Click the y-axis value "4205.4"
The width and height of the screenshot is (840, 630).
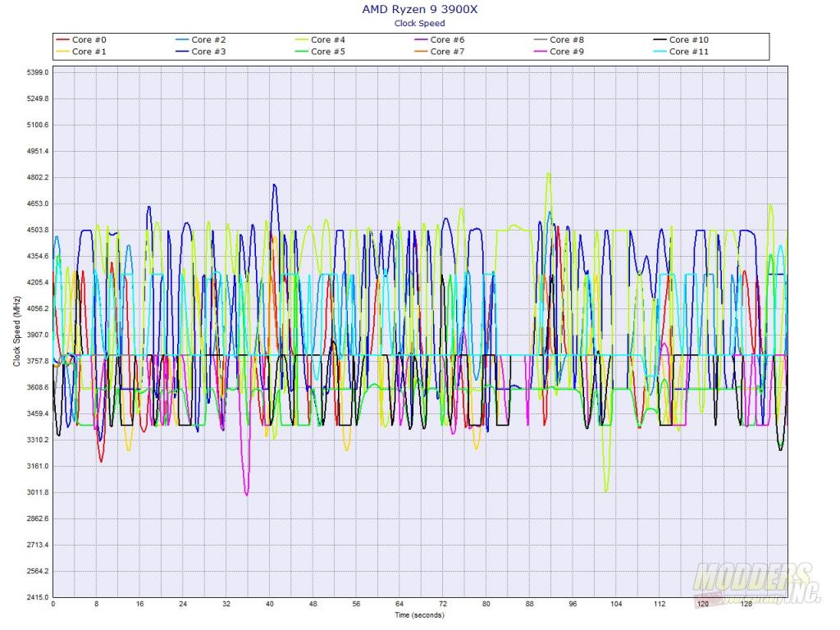pyautogui.click(x=38, y=282)
